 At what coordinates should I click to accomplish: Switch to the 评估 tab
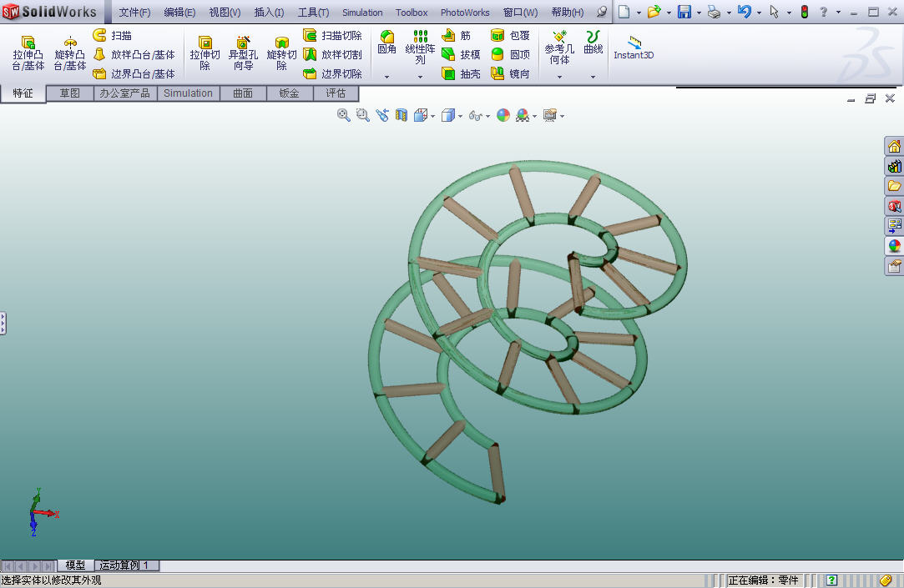336,93
